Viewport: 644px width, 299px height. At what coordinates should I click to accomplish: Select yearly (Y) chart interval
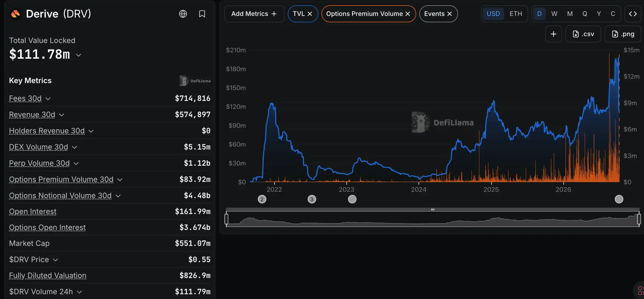599,14
